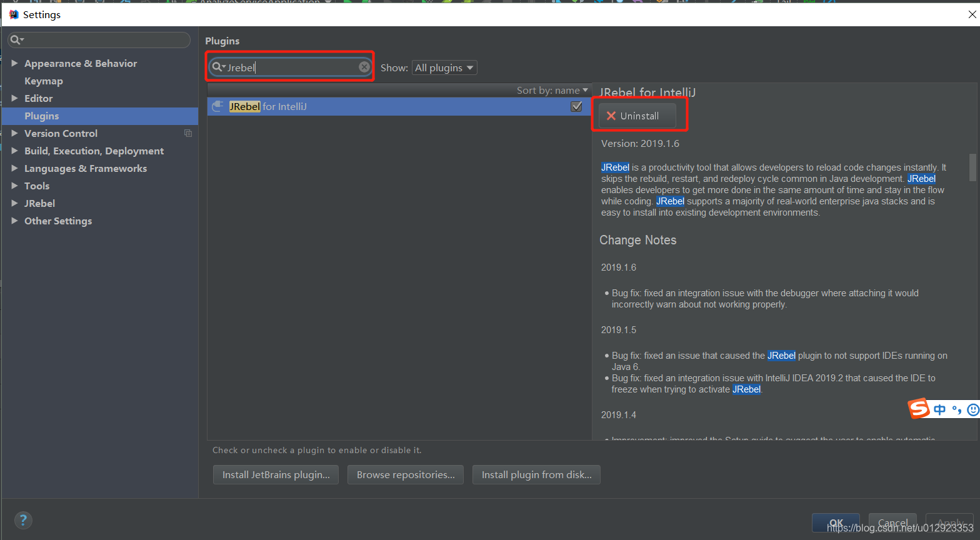Click the Version Control project-level copy icon
980x540 pixels.
(188, 133)
